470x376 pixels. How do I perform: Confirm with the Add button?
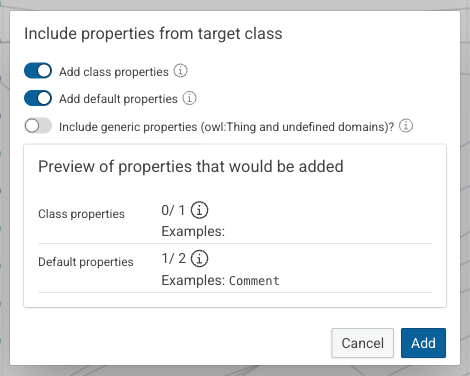tap(423, 343)
